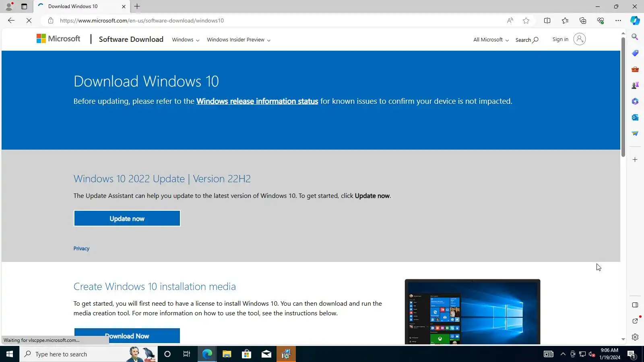Screen dimensions: 644x362
Task: Open network status tray icon
Action: (x=582, y=354)
